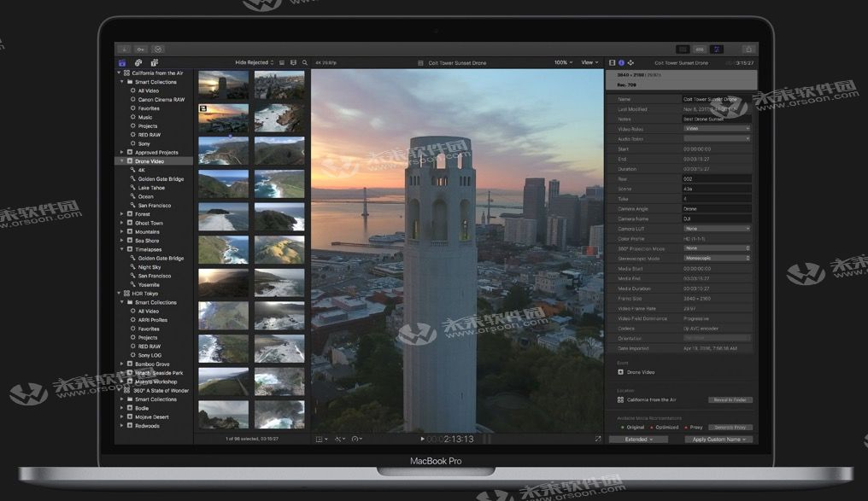The height and width of the screenshot is (501, 868).
Task: Click the Generate Proxy button
Action: tap(730, 428)
